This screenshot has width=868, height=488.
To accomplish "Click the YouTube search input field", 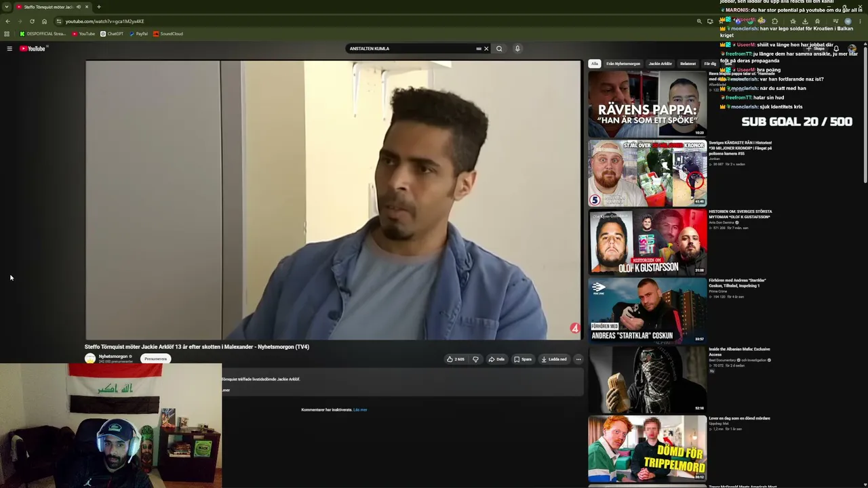I will coord(411,49).
